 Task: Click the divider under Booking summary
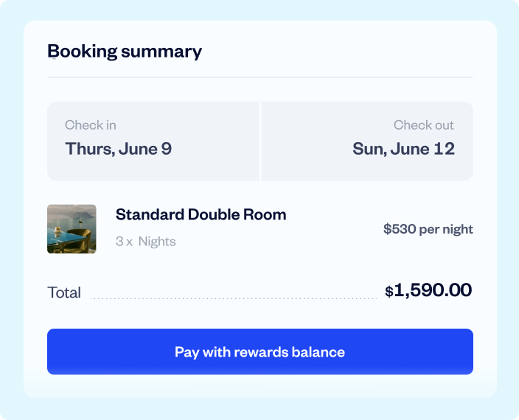click(259, 77)
